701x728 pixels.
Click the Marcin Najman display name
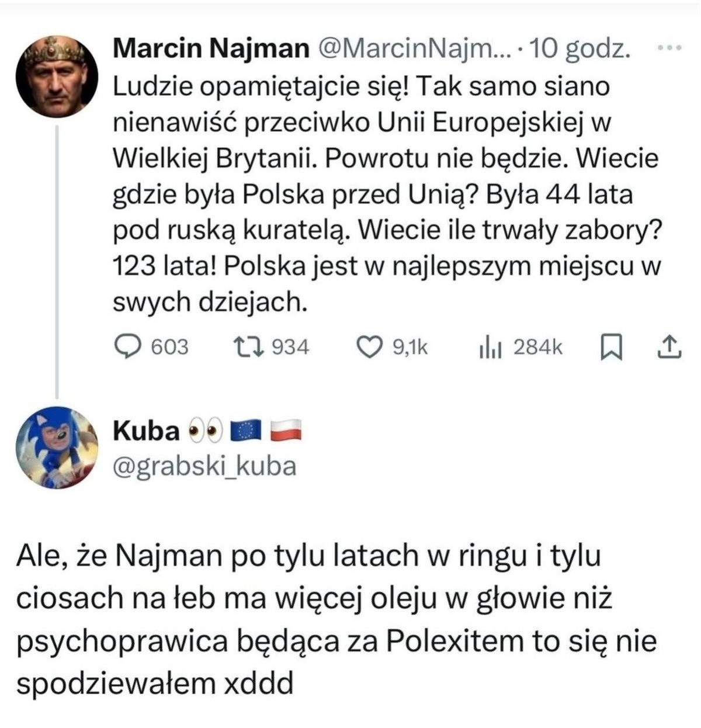click(x=210, y=50)
